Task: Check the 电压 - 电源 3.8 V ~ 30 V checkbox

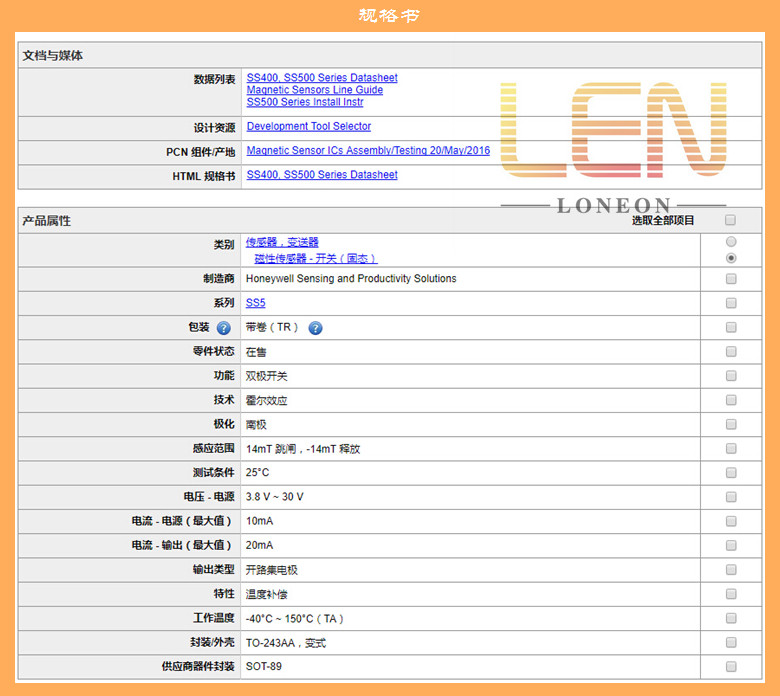Action: click(731, 497)
